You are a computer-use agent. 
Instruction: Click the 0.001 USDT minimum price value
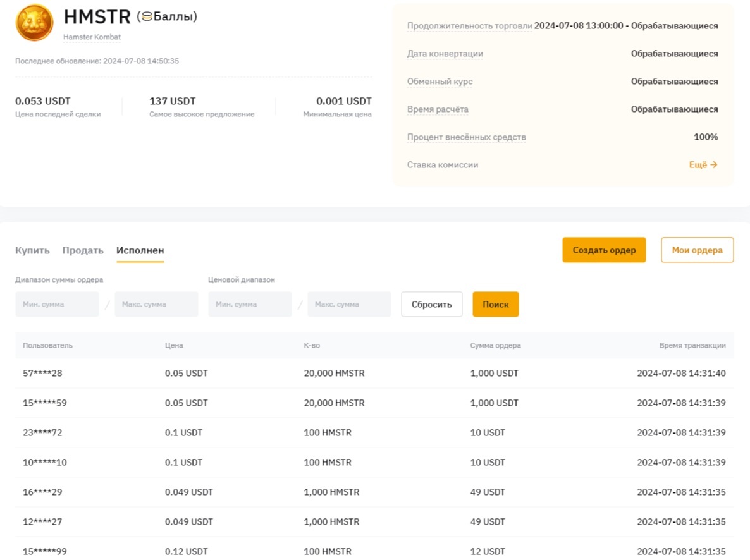(x=343, y=101)
